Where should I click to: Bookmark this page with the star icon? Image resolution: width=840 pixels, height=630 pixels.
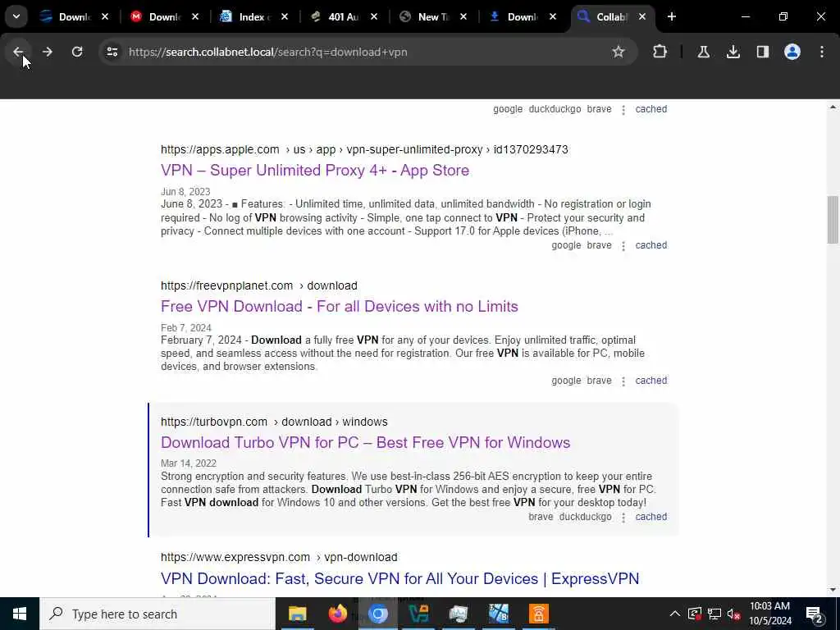click(619, 52)
